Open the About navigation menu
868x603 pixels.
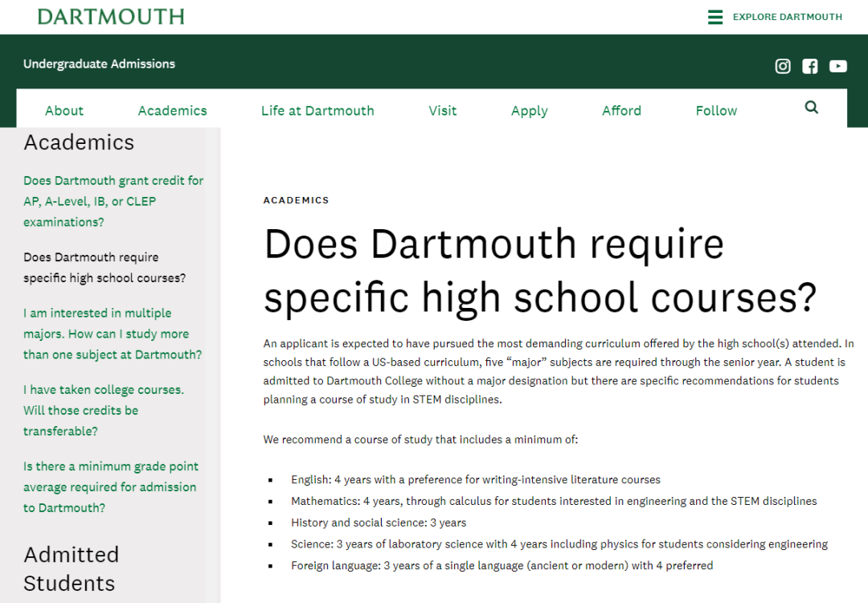64,111
